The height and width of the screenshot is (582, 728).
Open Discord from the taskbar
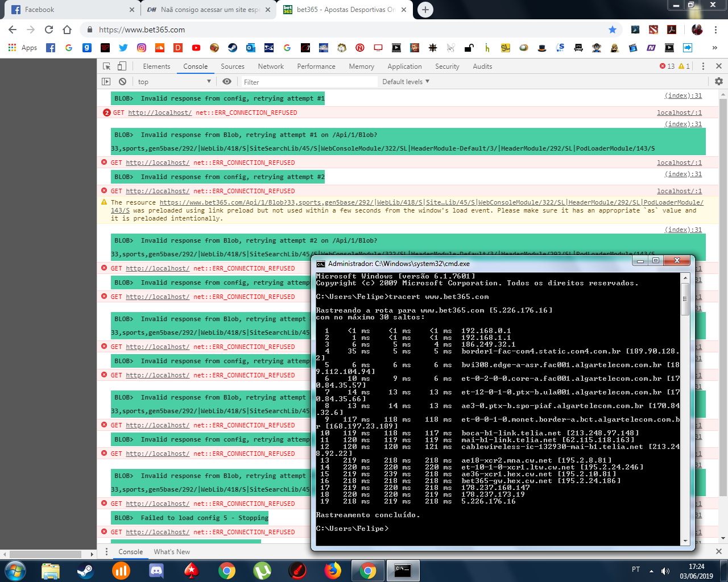pyautogui.click(x=156, y=571)
